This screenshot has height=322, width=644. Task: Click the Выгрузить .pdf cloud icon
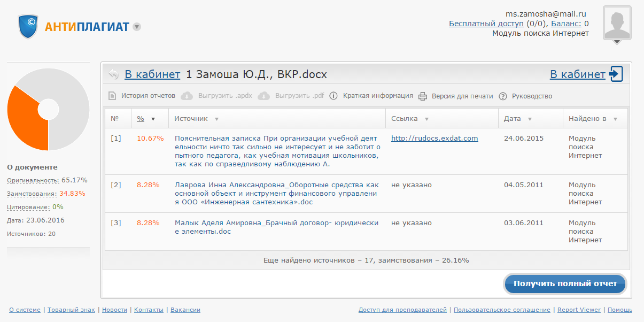coord(263,96)
